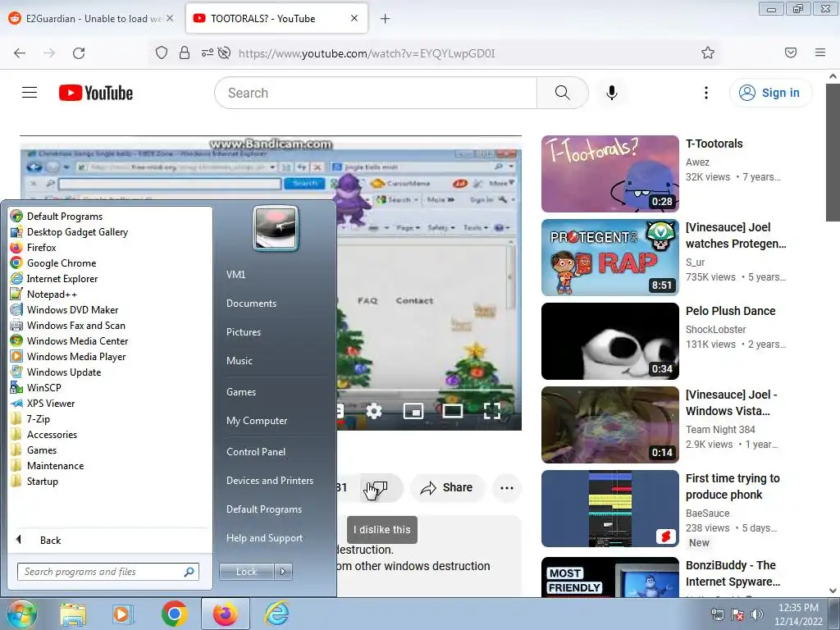This screenshot has height=630, width=840.
Task: Click the padlock site info icon
Action: (x=185, y=52)
